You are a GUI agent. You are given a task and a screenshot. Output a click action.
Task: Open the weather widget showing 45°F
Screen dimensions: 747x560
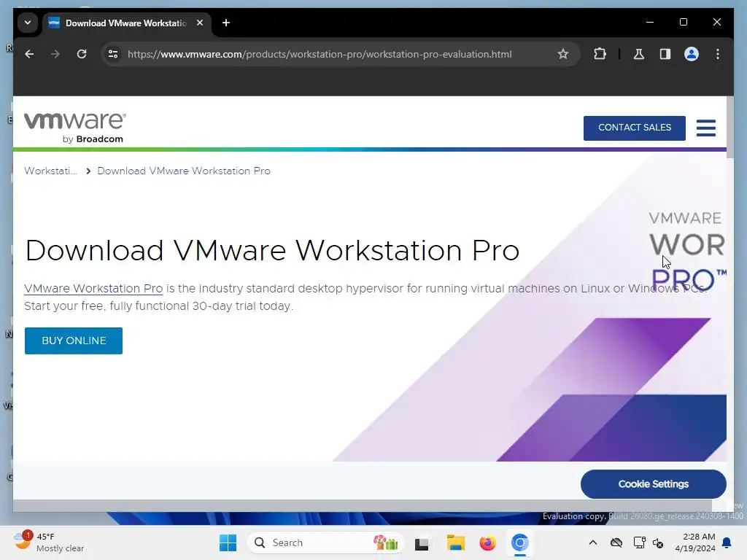(x=49, y=542)
